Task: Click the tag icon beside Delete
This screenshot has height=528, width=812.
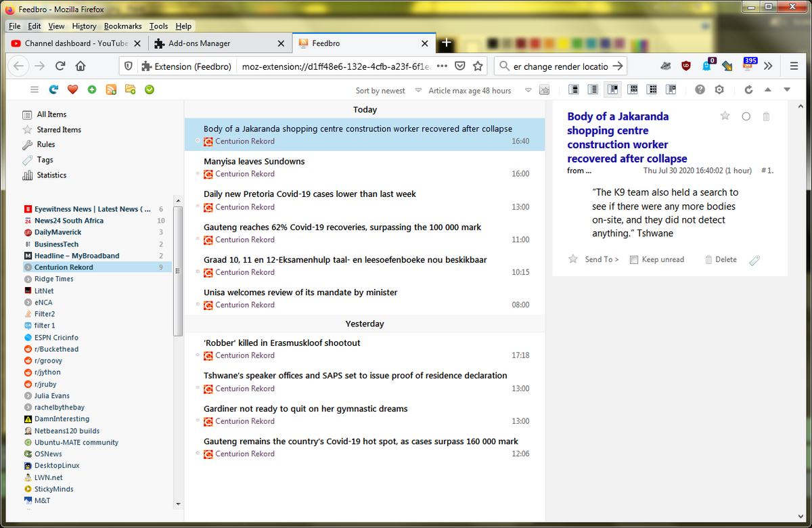Action: 754,260
